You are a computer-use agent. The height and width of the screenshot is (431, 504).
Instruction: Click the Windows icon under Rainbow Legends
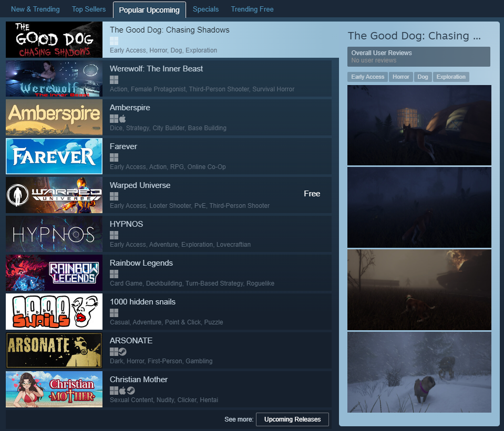[114, 274]
